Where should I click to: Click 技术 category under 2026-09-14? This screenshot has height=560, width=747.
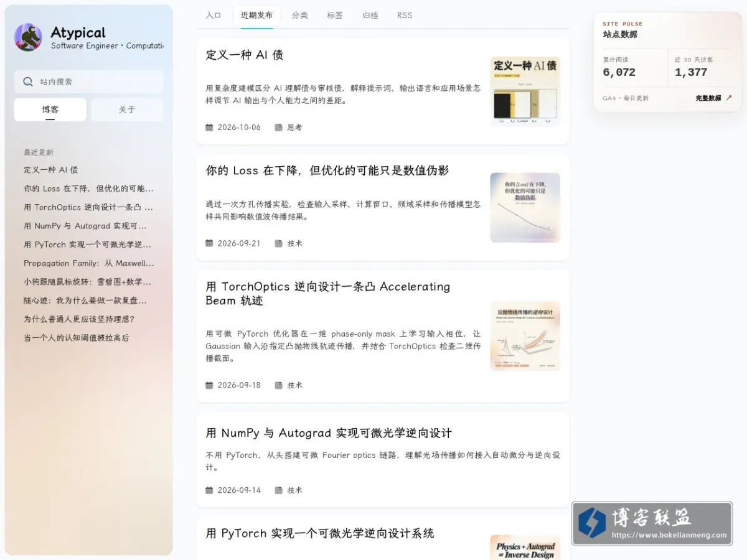(294, 490)
